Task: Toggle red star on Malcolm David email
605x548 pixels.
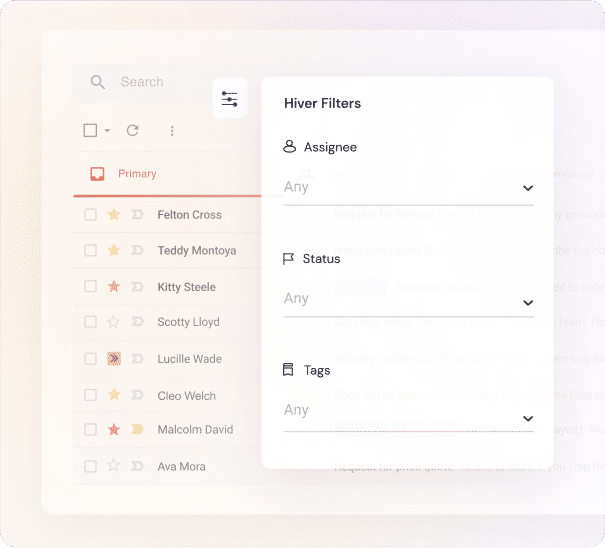Action: pyautogui.click(x=114, y=429)
